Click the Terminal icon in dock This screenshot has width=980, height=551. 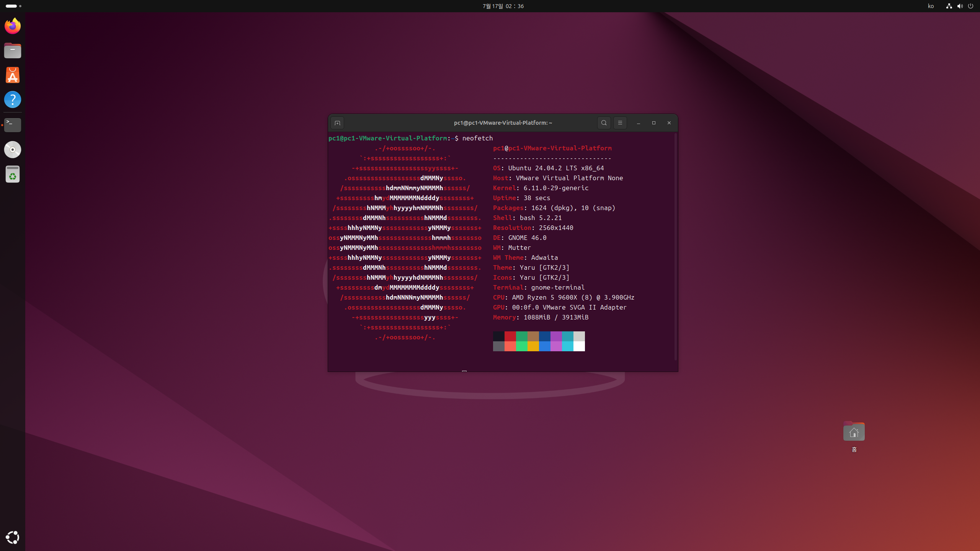(x=13, y=125)
